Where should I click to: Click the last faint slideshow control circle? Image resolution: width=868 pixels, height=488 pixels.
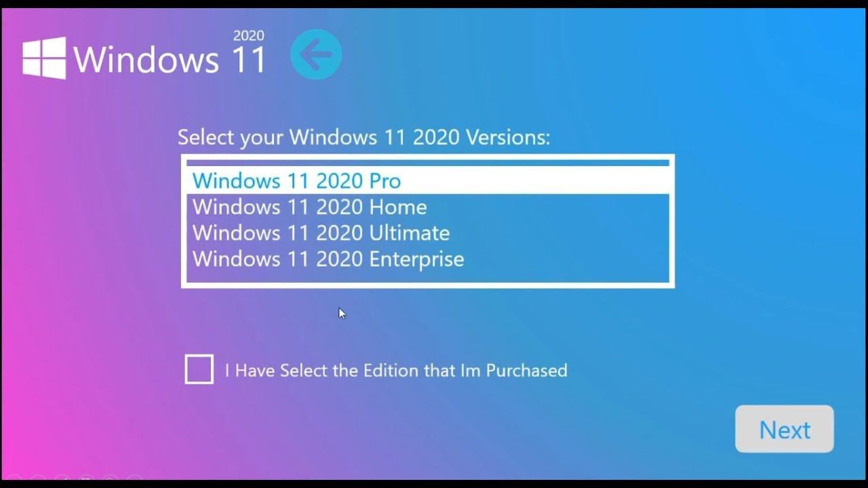(134, 477)
